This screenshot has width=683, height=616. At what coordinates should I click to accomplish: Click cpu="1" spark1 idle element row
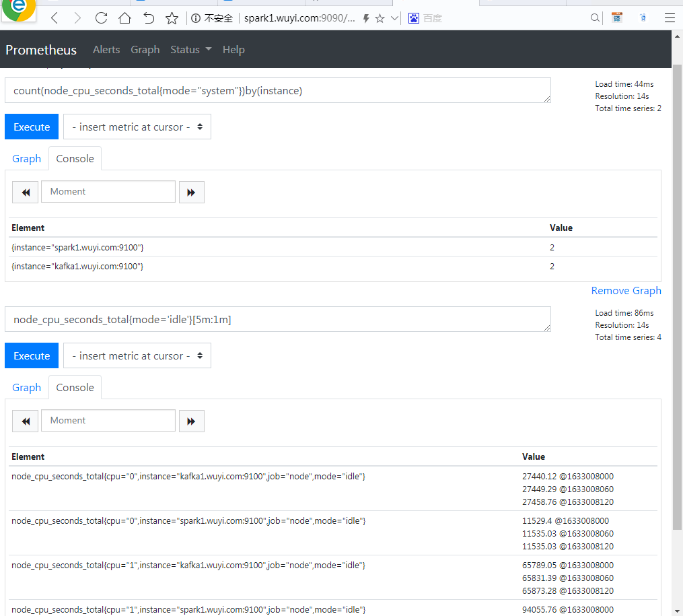pyautogui.click(x=333, y=609)
